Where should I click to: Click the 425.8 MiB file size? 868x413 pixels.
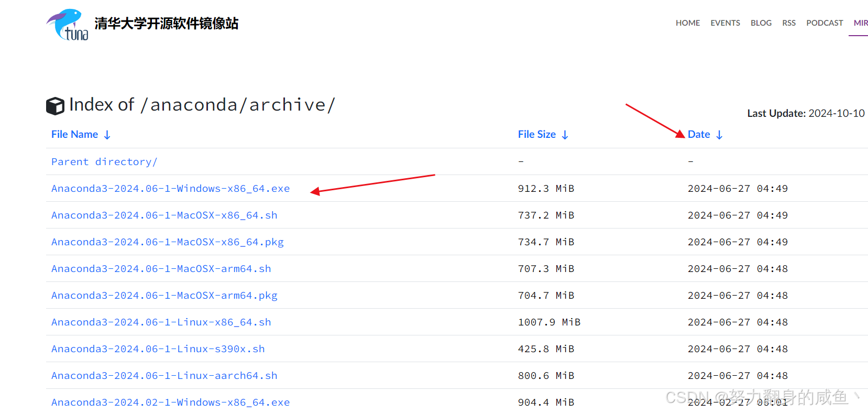tap(546, 349)
